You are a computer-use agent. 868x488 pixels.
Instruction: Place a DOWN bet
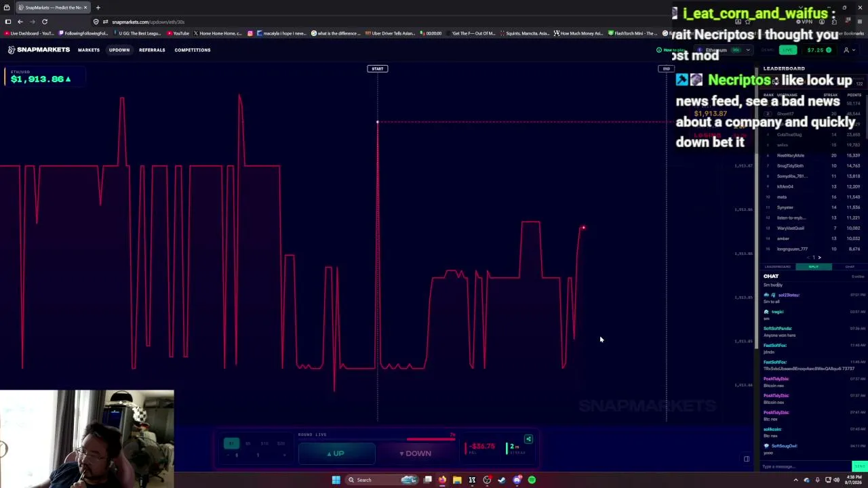pyautogui.click(x=415, y=453)
